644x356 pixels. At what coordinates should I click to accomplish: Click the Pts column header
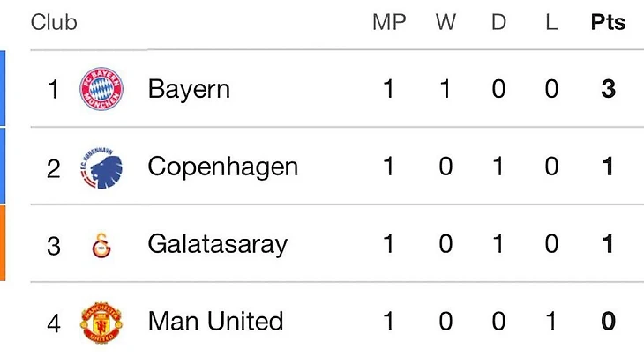[608, 22]
